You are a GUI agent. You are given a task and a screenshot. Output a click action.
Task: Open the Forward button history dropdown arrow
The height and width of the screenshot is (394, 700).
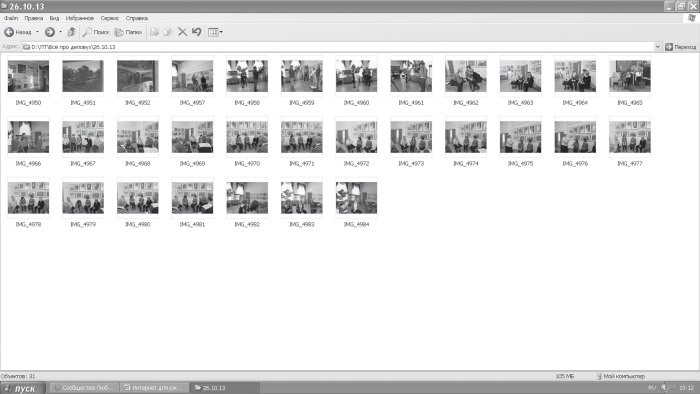pyautogui.click(x=60, y=32)
